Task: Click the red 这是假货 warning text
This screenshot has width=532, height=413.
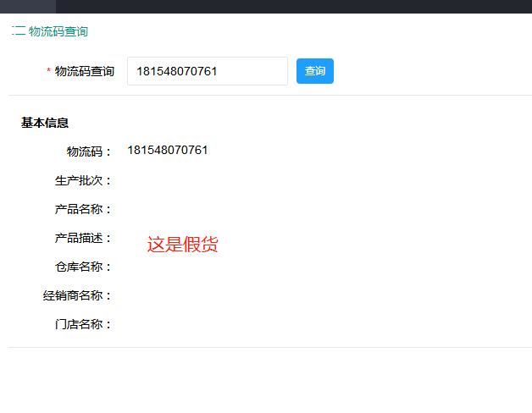Action: 182,245
